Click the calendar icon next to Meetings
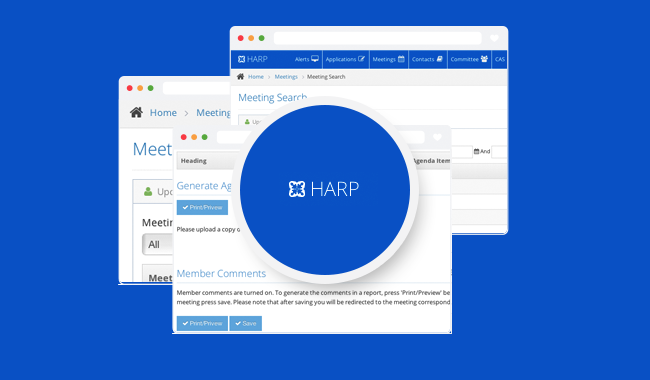 coord(401,59)
